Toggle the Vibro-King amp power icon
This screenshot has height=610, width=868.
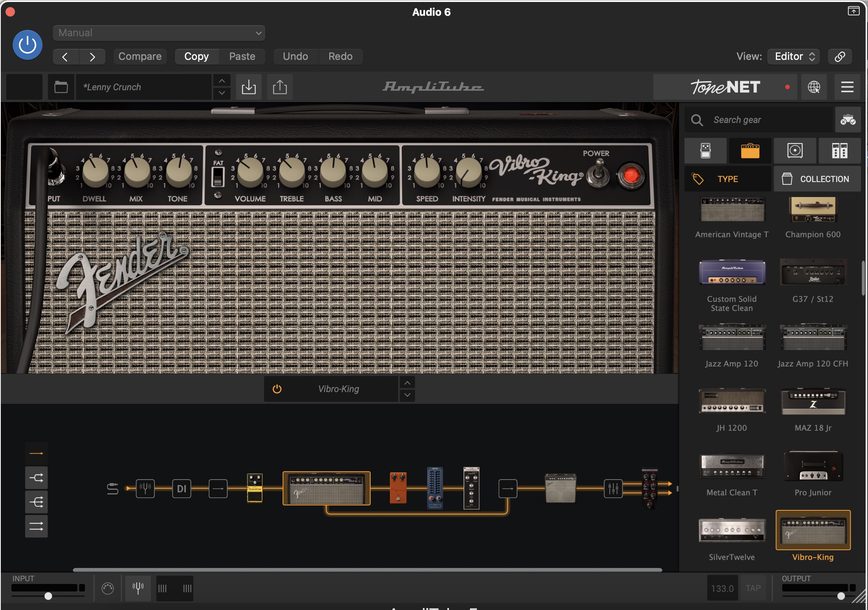(277, 389)
